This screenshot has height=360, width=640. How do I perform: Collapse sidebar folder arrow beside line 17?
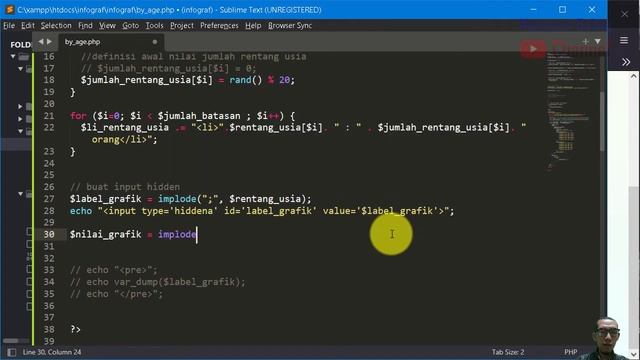[x=20, y=69]
